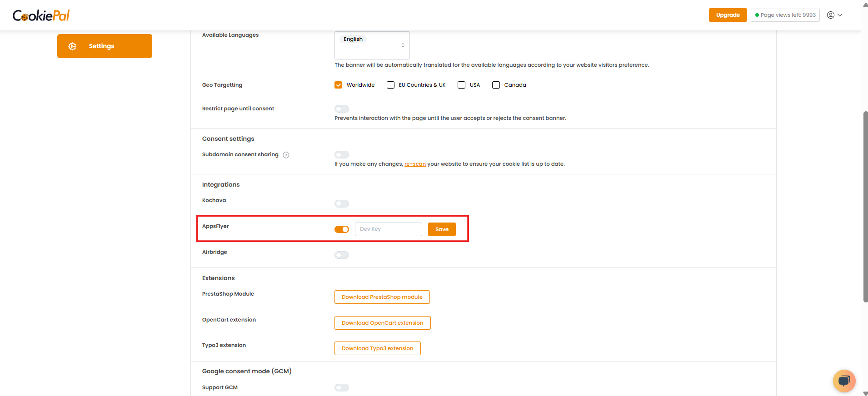Enable the Support GCM toggle
This screenshot has width=868, height=396.
pos(342,387)
